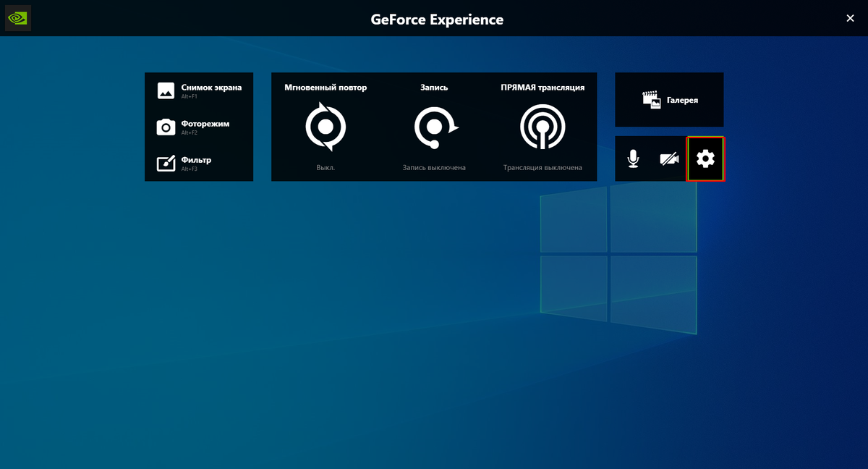Click the Запись выключена status text
The width and height of the screenshot is (868, 469).
(x=435, y=167)
